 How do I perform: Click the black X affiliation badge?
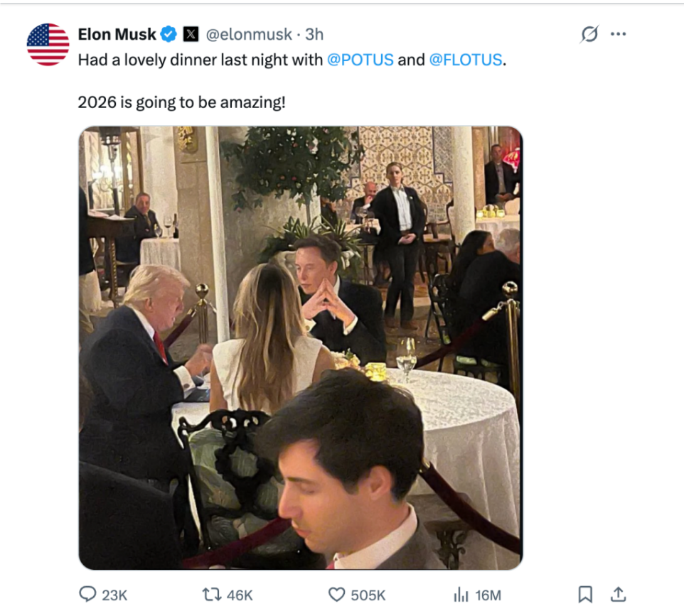[191, 33]
